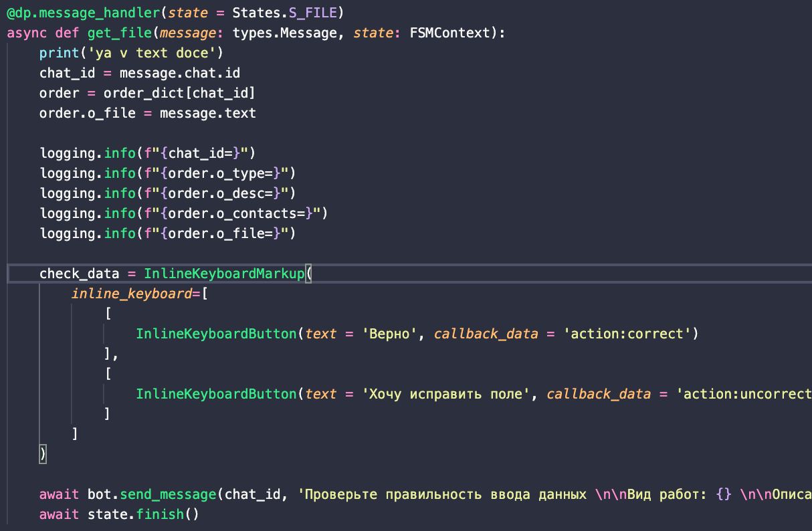The image size is (812, 531).
Task: Click the 'action:correct' string literal
Action: click(627, 334)
